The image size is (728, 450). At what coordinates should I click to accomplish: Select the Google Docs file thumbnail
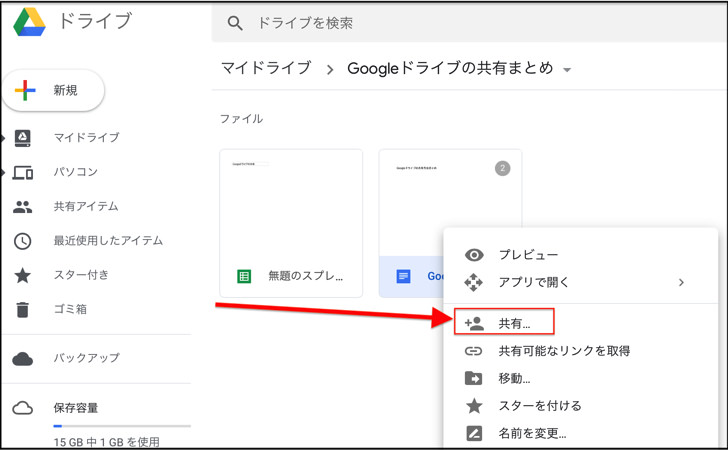tap(450, 202)
